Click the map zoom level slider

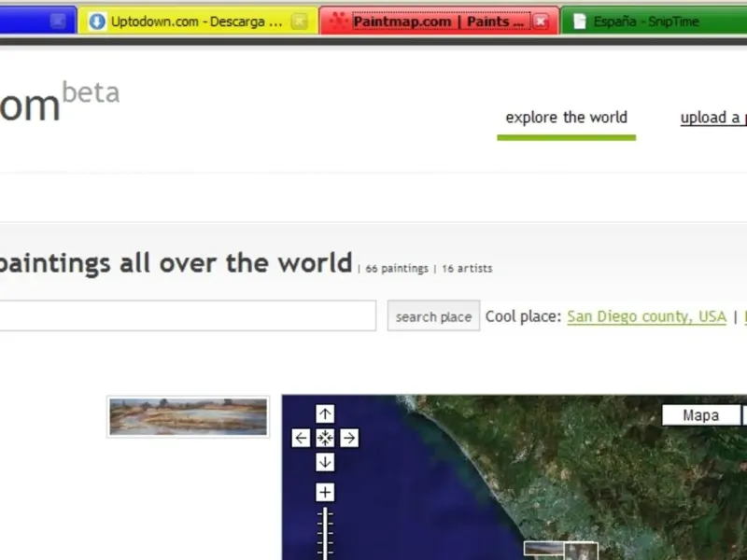click(325, 533)
